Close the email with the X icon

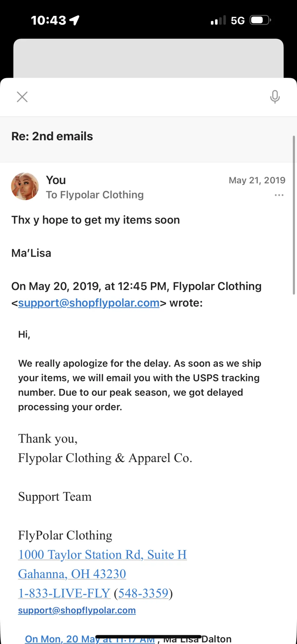22,97
